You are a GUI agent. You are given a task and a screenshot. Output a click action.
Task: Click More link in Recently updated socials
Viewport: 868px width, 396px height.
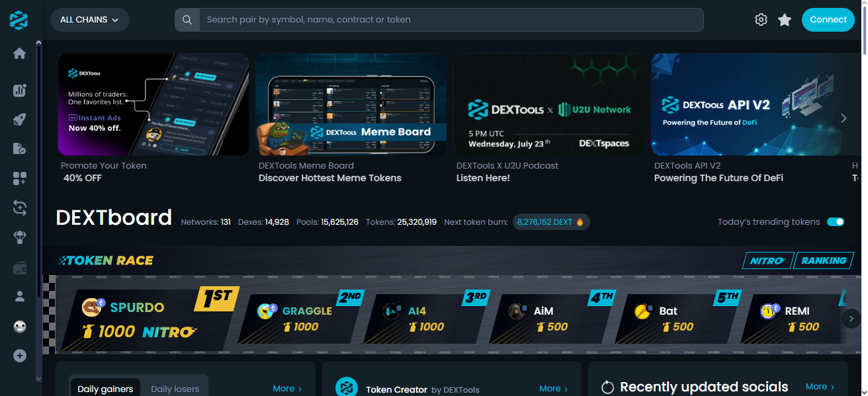tap(820, 387)
